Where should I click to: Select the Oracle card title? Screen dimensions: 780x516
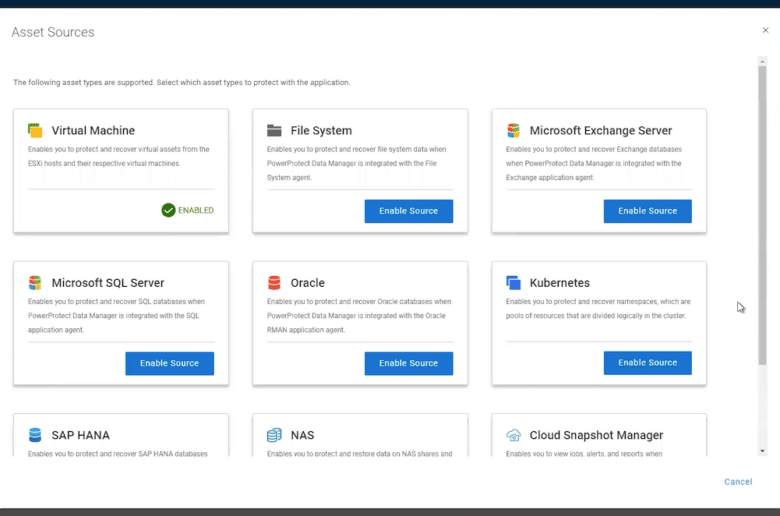click(x=307, y=283)
